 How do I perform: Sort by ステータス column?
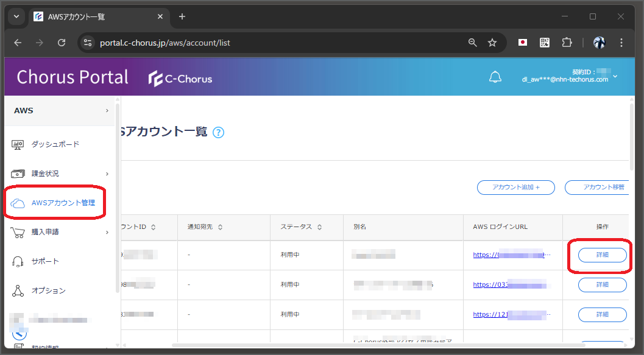tap(319, 227)
